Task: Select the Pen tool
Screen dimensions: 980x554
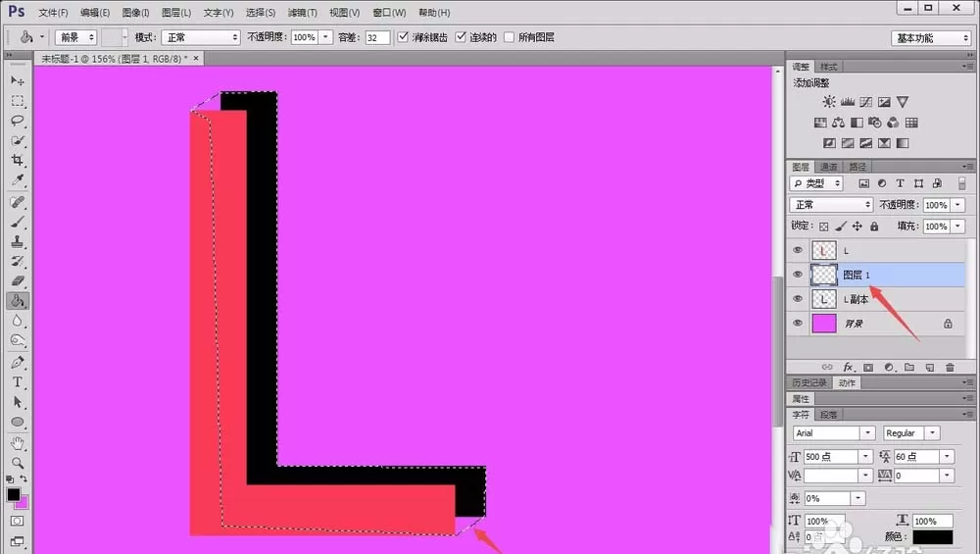Action: (18, 362)
